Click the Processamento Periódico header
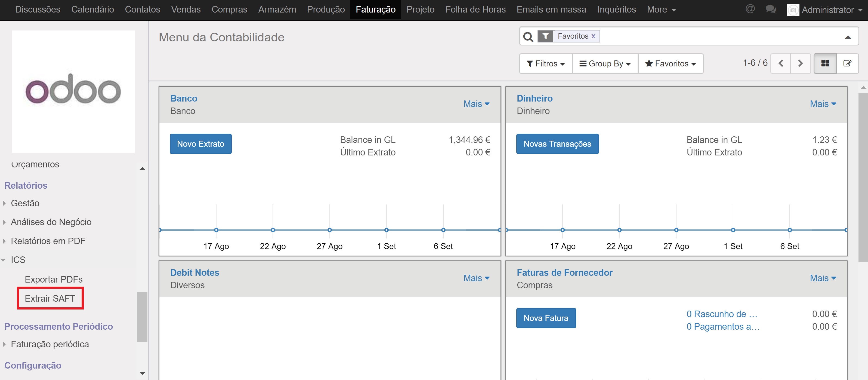The image size is (868, 380). tap(59, 326)
